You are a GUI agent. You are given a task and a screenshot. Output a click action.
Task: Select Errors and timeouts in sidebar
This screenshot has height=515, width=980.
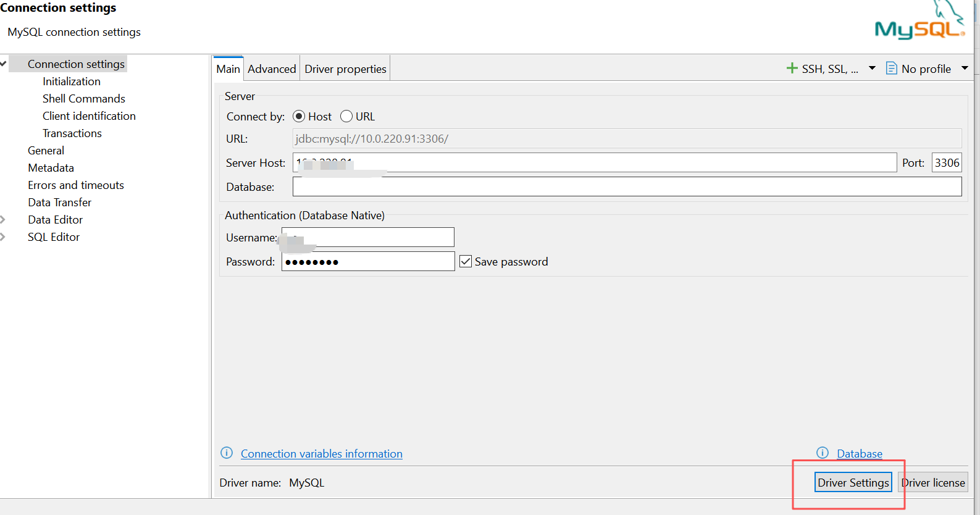point(76,185)
